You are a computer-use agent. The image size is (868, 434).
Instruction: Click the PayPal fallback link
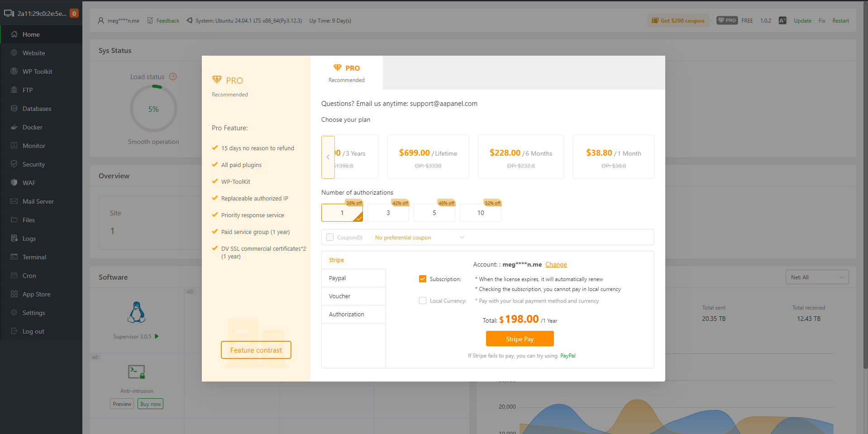(x=568, y=356)
